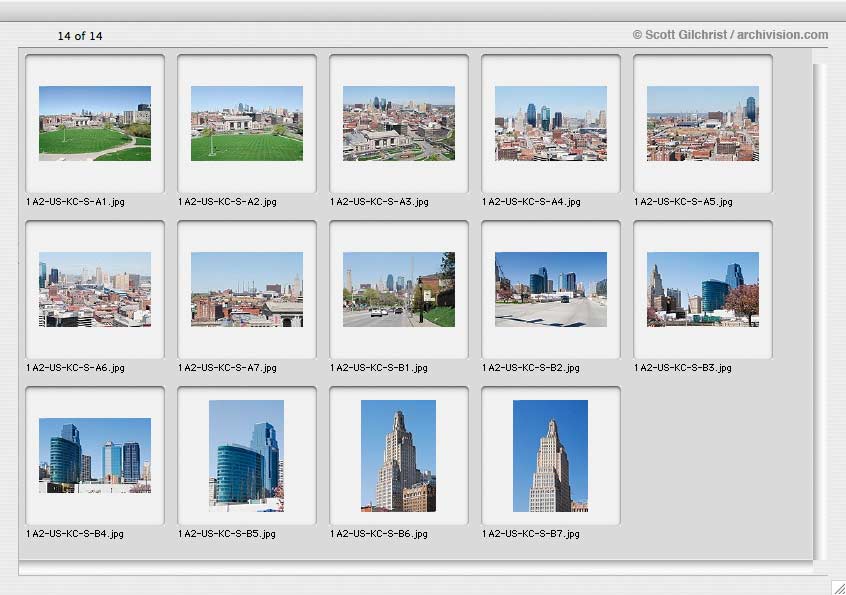Click the filename label 1A2-US-KC-S-B5.jpg
Screen dimensions: 846x595
pyautogui.click(x=227, y=534)
